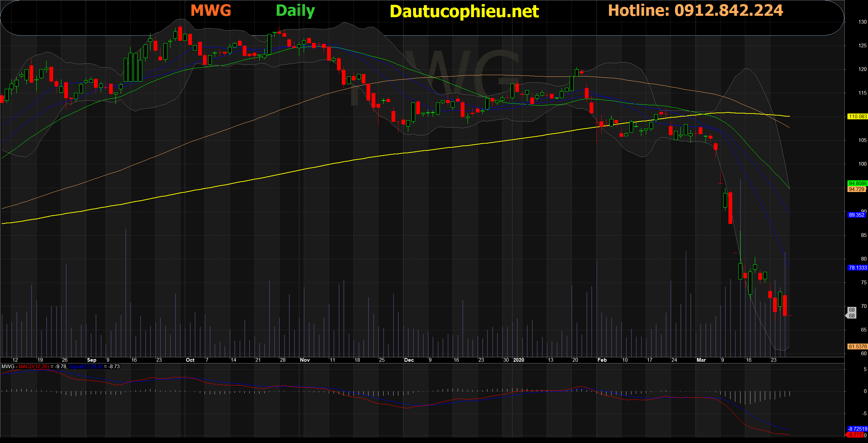
Task: Click the blue 89.352 price tag
Action: pyautogui.click(x=856, y=215)
